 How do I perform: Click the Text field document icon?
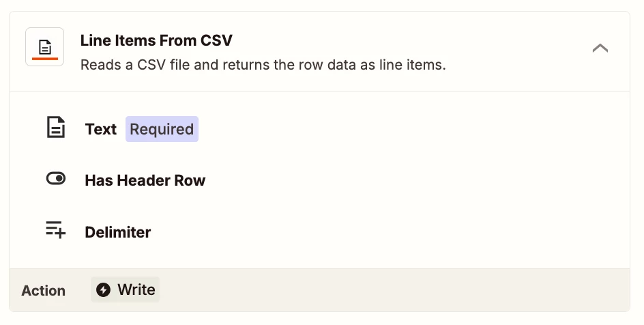pyautogui.click(x=55, y=127)
